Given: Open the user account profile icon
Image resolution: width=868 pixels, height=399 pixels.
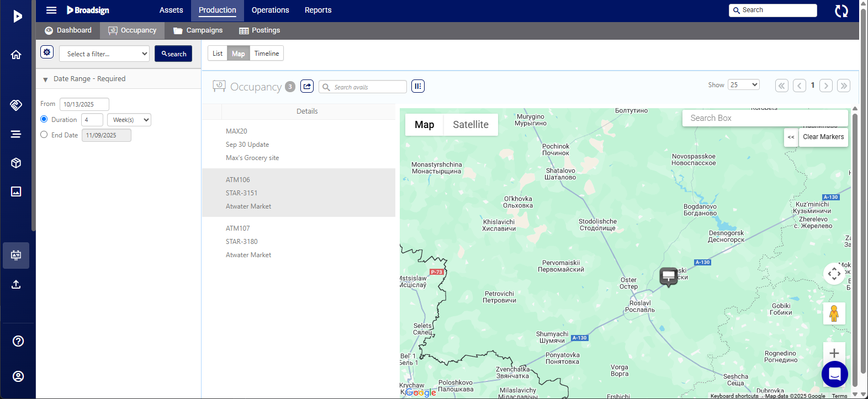Looking at the screenshot, I should (x=18, y=376).
